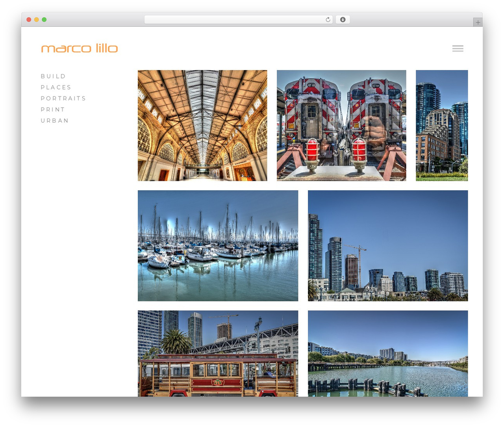Image resolution: width=504 pixels, height=427 pixels.
Task: Open the BUILD gallery category
Action: coord(53,76)
